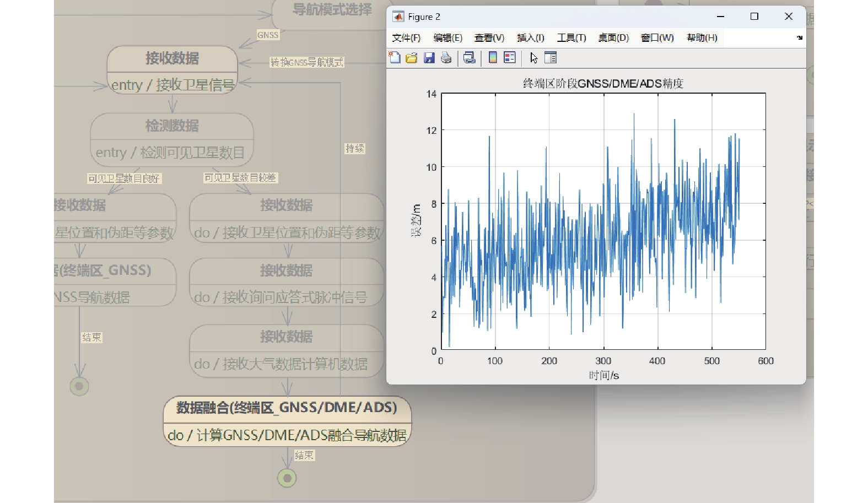Open the 帮助(H) menu
The height and width of the screenshot is (503, 868).
point(702,38)
